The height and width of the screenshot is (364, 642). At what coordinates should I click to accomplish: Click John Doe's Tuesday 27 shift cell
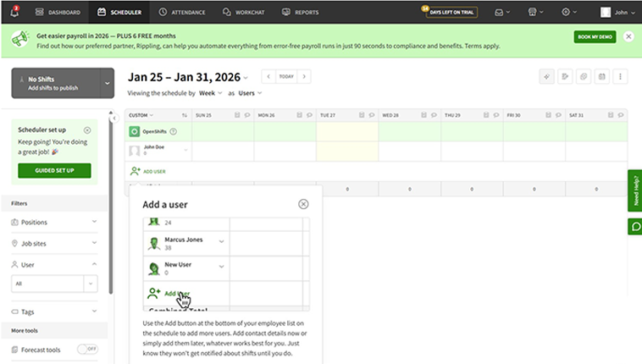347,151
